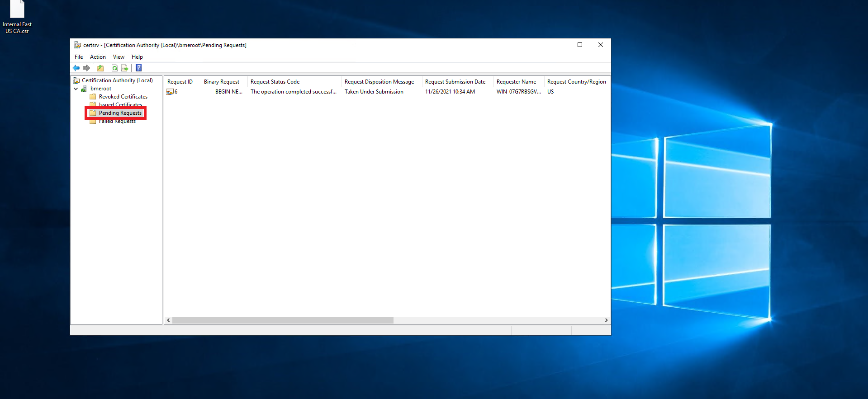
Task: Collapse the bmeroot tree node
Action: tap(76, 89)
